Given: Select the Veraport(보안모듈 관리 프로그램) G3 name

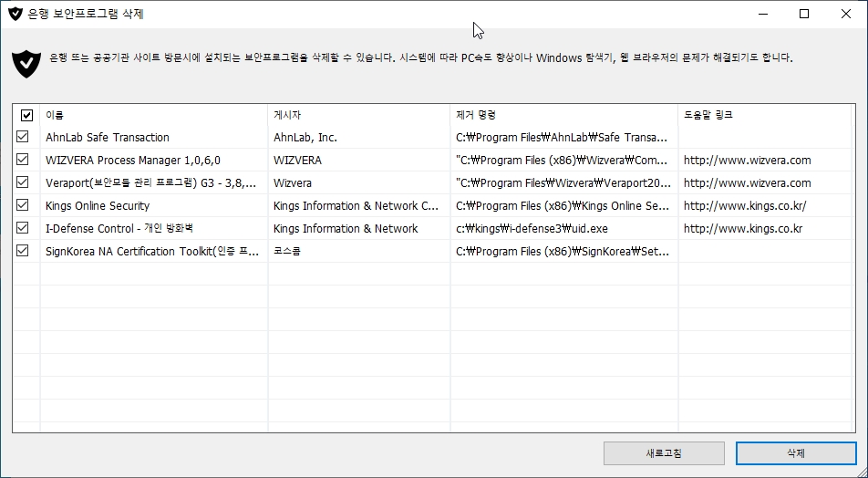Looking at the screenshot, I should pyautogui.click(x=150, y=182).
